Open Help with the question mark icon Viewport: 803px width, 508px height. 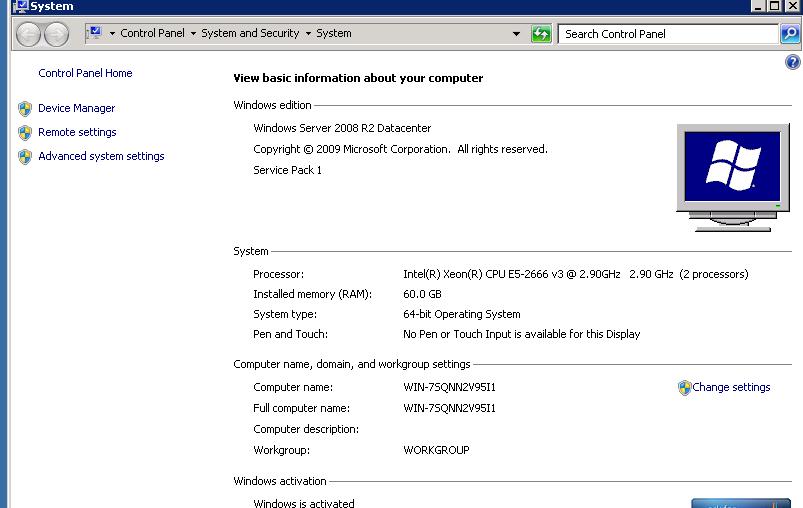click(792, 62)
